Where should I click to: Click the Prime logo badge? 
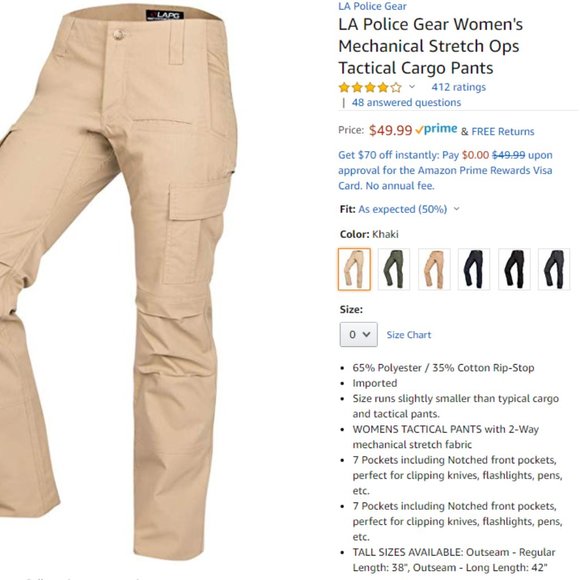click(x=436, y=129)
